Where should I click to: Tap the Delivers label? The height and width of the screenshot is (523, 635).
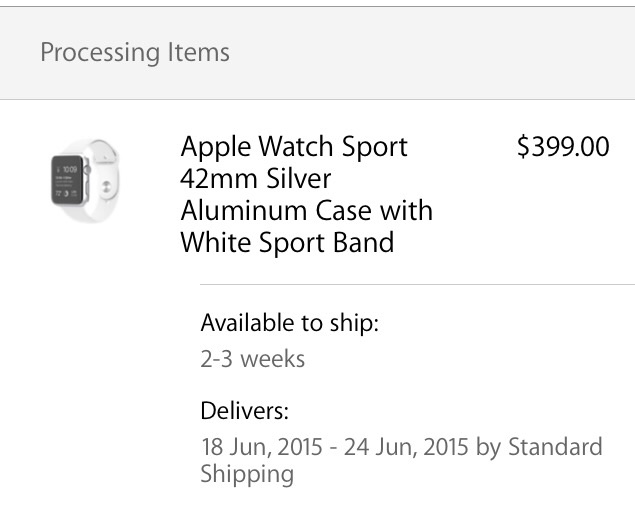click(x=244, y=411)
